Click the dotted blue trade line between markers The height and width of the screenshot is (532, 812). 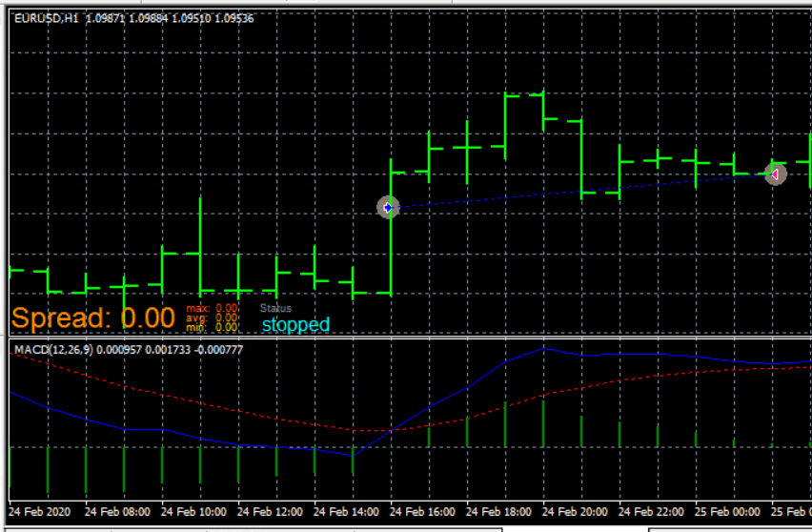tap(581, 191)
